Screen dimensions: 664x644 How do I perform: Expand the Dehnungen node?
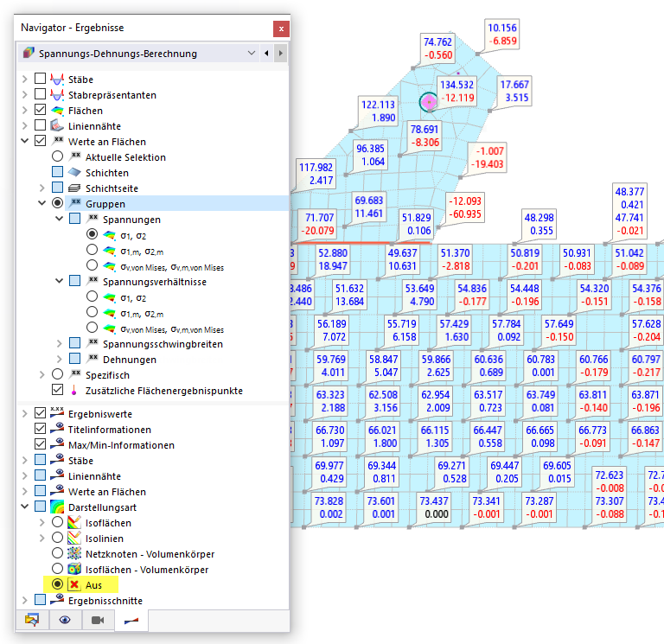click(60, 359)
